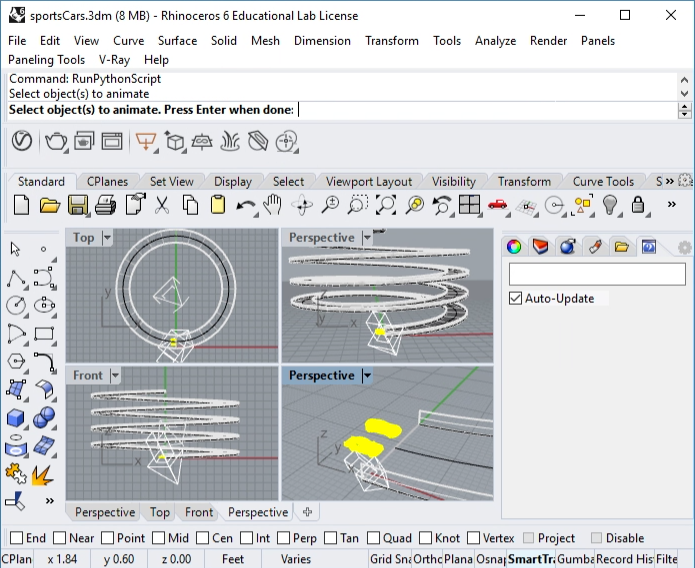Select the Box solid tool

pyautogui.click(x=16, y=418)
